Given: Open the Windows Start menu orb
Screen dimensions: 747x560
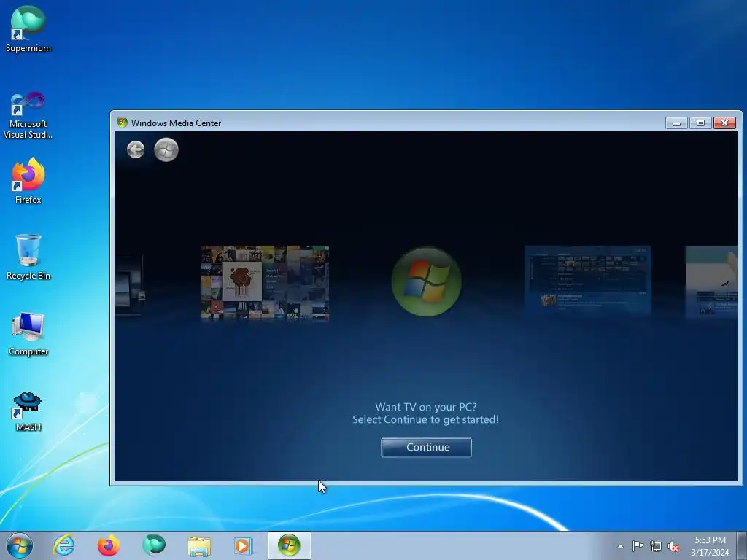Looking at the screenshot, I should click(x=20, y=545).
